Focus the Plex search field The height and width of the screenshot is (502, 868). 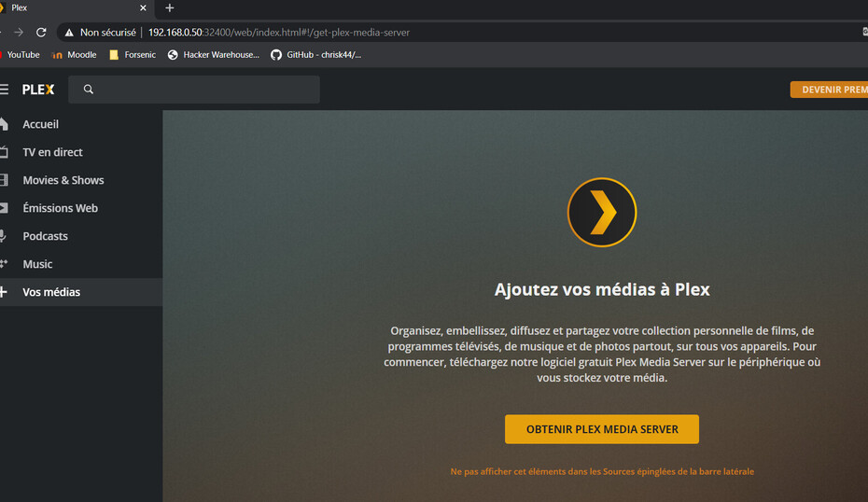194,89
